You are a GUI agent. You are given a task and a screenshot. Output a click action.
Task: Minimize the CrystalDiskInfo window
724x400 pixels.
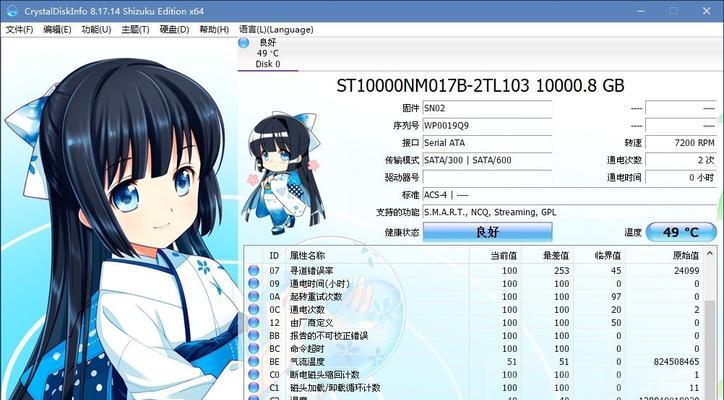640,11
